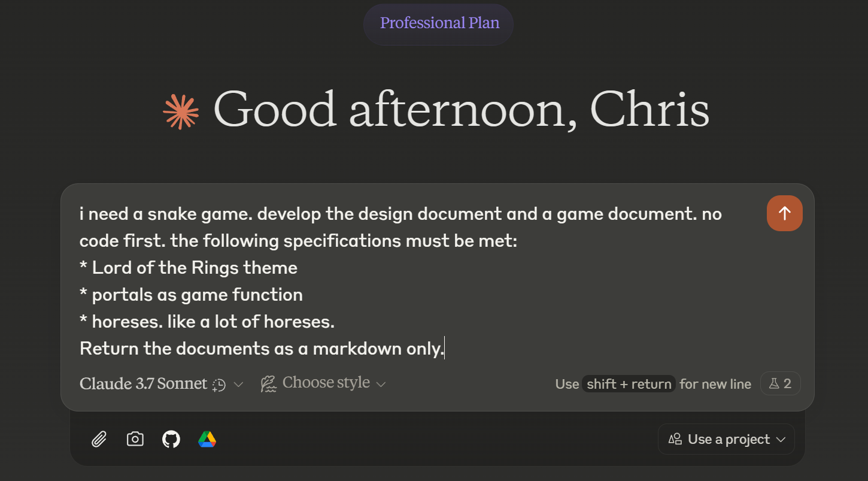Image resolution: width=868 pixels, height=481 pixels.
Task: Click the chevron in Use a project
Action: pos(781,440)
